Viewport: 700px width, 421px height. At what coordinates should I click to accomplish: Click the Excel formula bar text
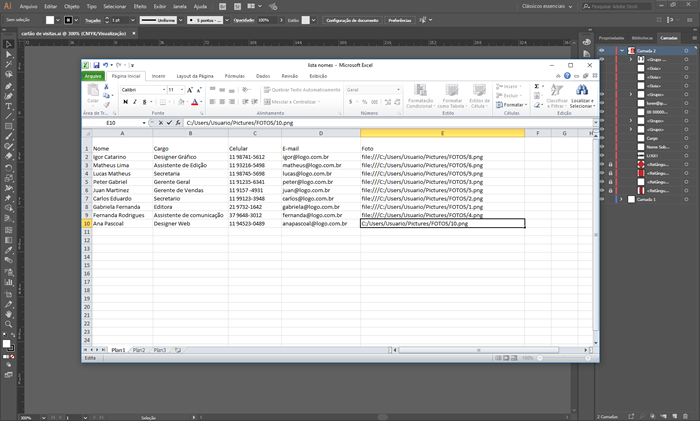(240, 123)
